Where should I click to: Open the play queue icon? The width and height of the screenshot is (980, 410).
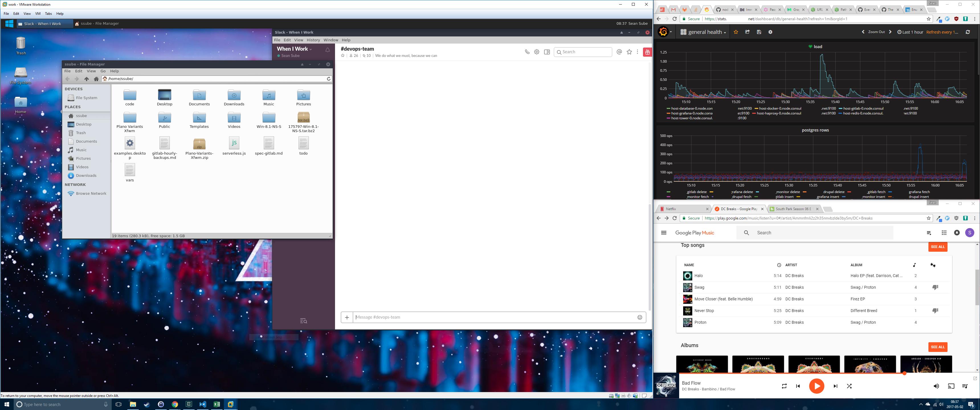[x=965, y=386]
